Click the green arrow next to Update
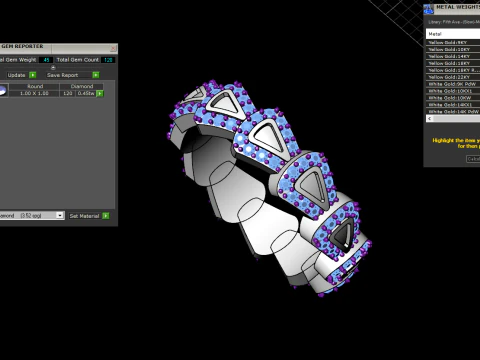The width and height of the screenshot is (480, 360). click(33, 75)
